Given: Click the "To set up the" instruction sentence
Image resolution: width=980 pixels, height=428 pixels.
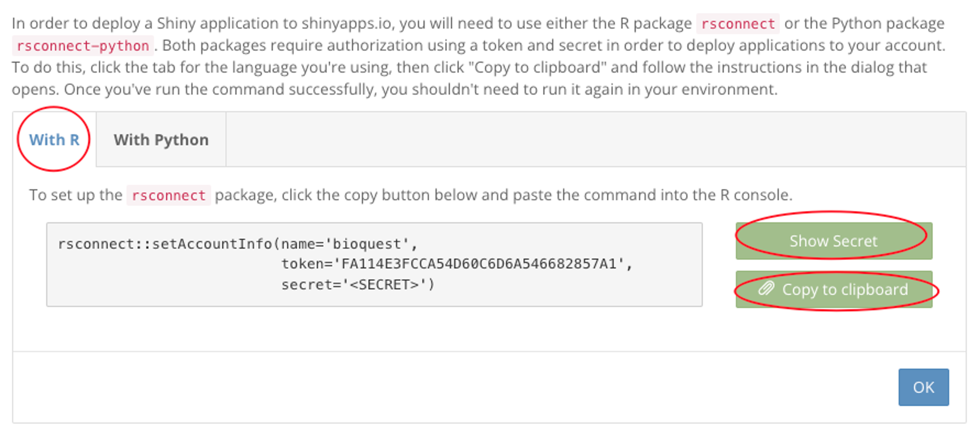Looking at the screenshot, I should click(x=411, y=195).
